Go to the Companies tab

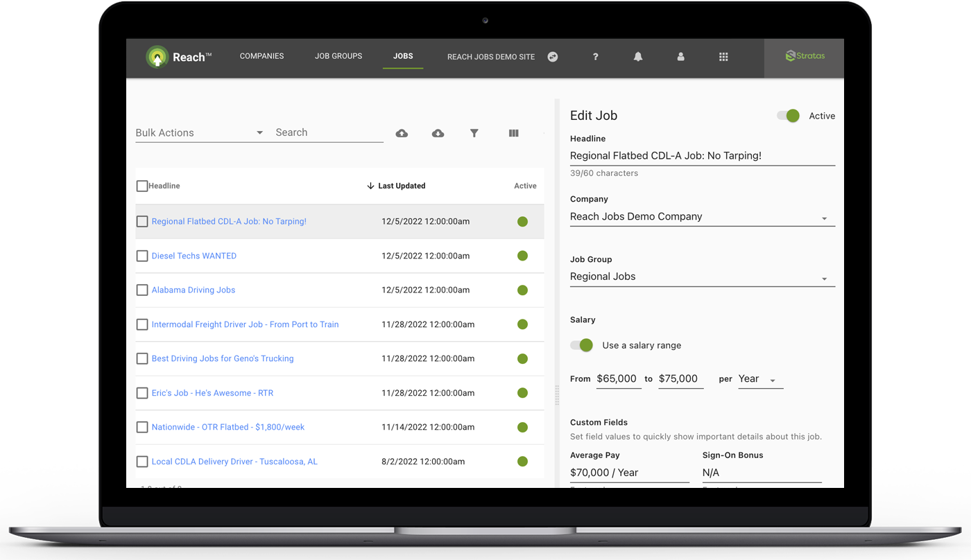click(x=261, y=56)
